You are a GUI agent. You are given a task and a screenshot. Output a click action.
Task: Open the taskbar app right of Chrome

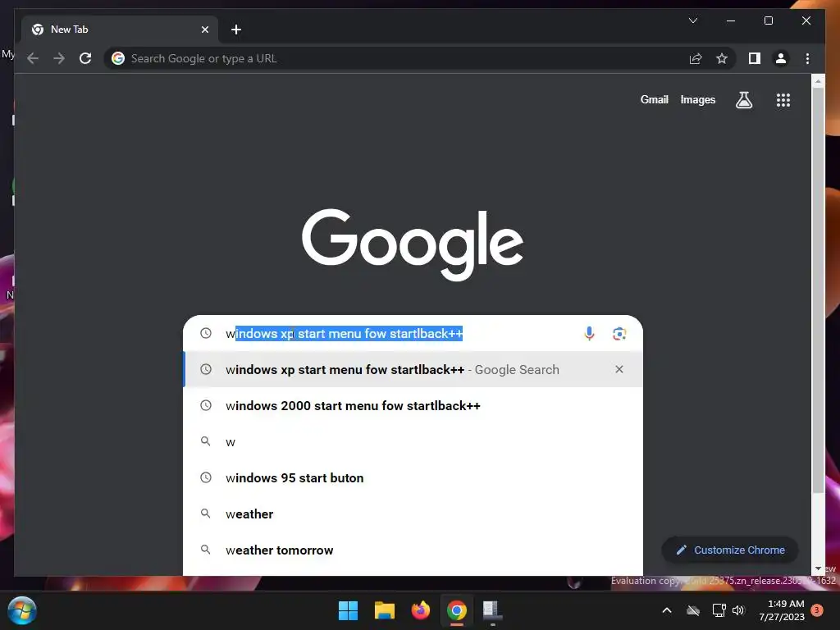492,610
